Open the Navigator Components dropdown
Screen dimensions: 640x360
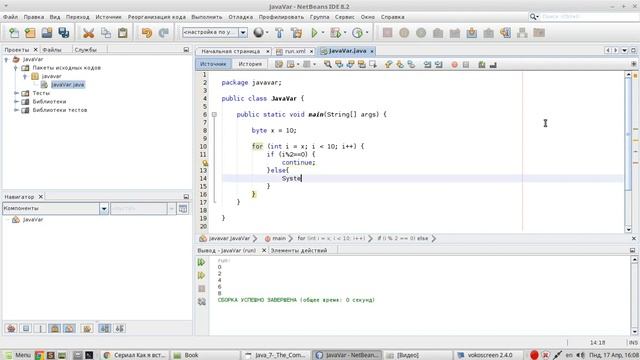click(x=104, y=209)
